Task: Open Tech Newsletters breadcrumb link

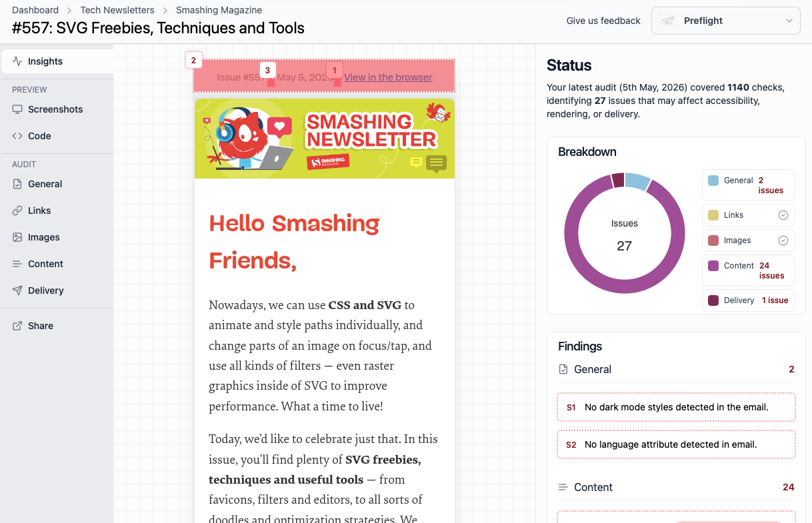Action: 117,10
